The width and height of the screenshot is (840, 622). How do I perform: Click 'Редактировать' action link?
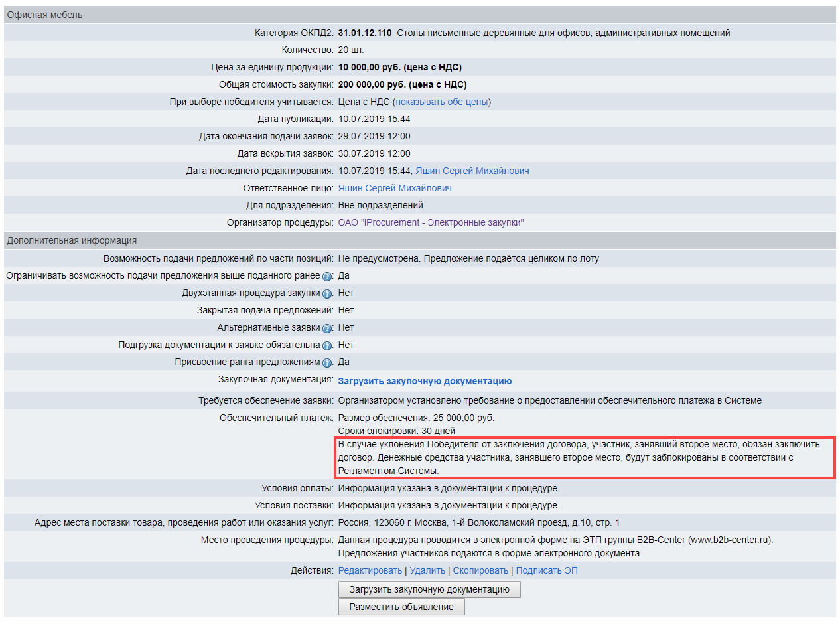pyautogui.click(x=370, y=570)
